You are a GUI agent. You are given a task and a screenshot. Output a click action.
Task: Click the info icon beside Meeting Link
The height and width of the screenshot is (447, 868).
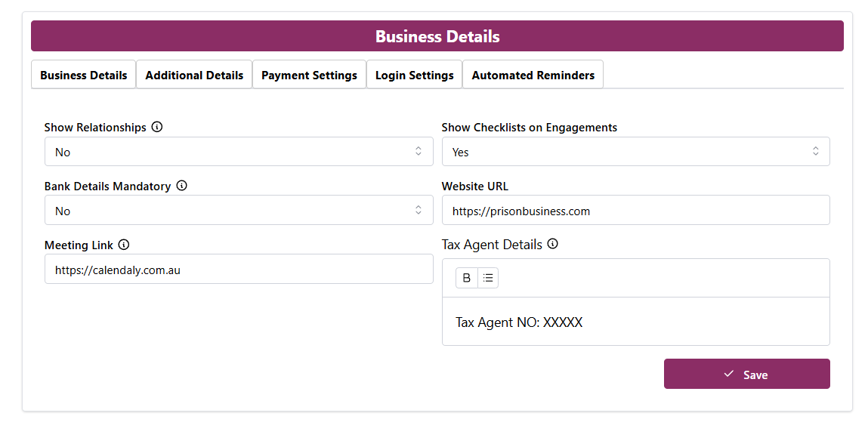coord(124,245)
